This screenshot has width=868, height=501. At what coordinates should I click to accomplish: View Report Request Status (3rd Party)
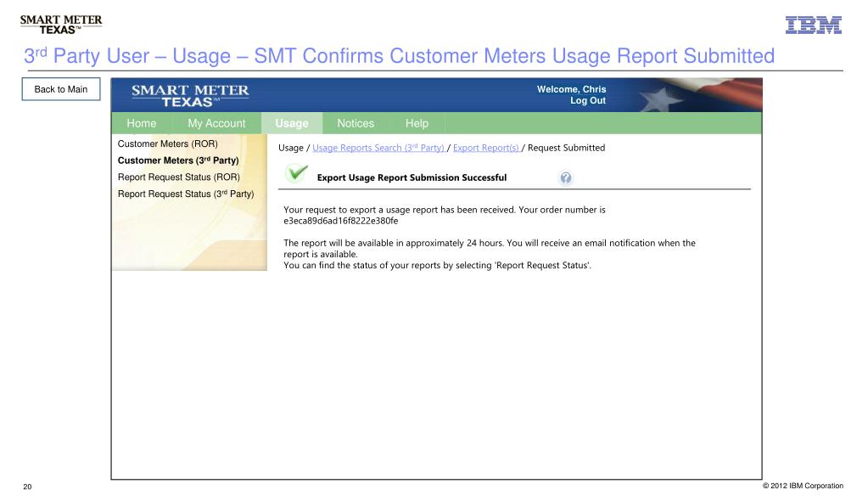(186, 194)
